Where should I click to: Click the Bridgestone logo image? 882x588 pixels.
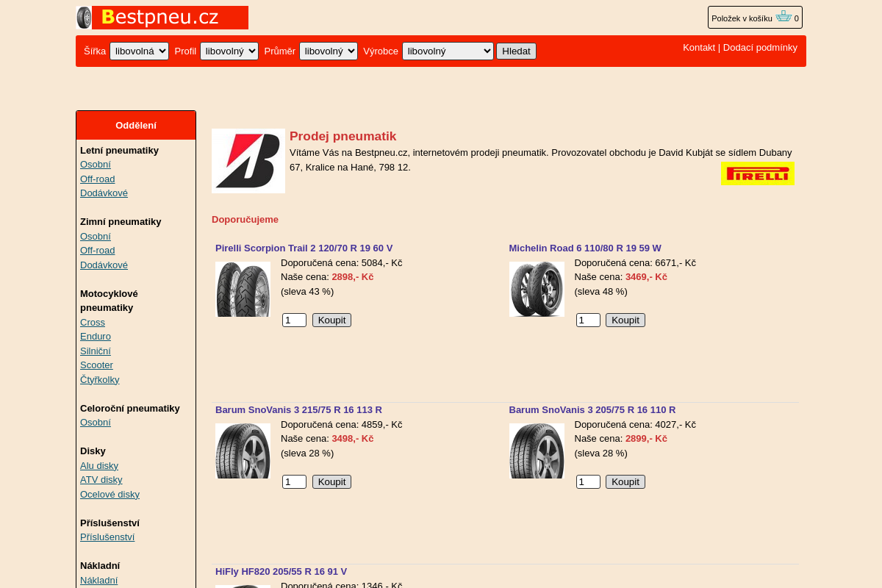(x=248, y=161)
